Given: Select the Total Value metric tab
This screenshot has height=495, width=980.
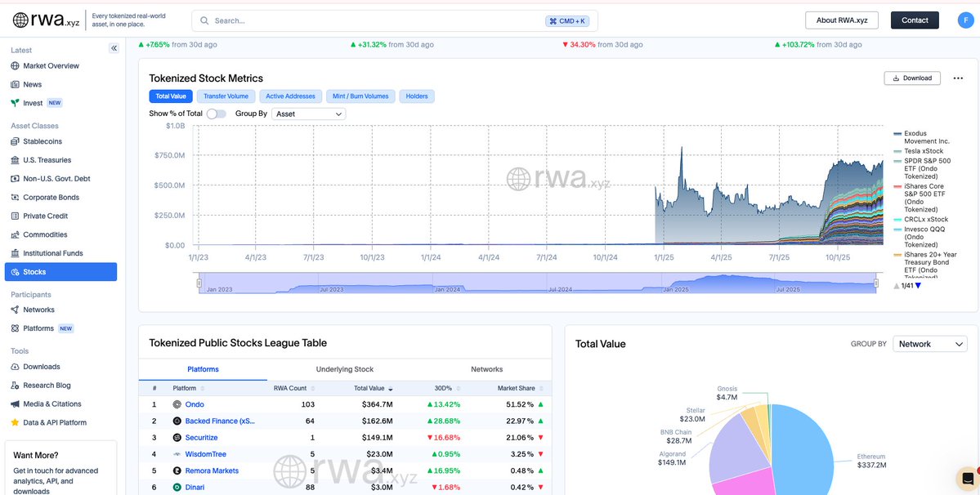Looking at the screenshot, I should (171, 96).
